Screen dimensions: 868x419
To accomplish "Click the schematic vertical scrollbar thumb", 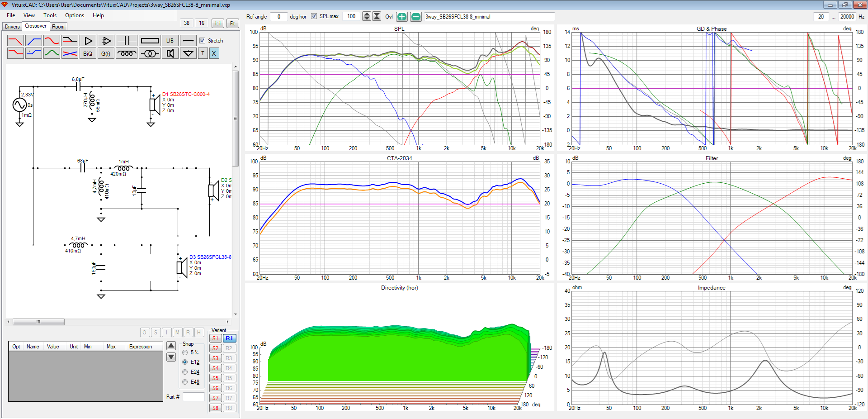I will point(235,119).
